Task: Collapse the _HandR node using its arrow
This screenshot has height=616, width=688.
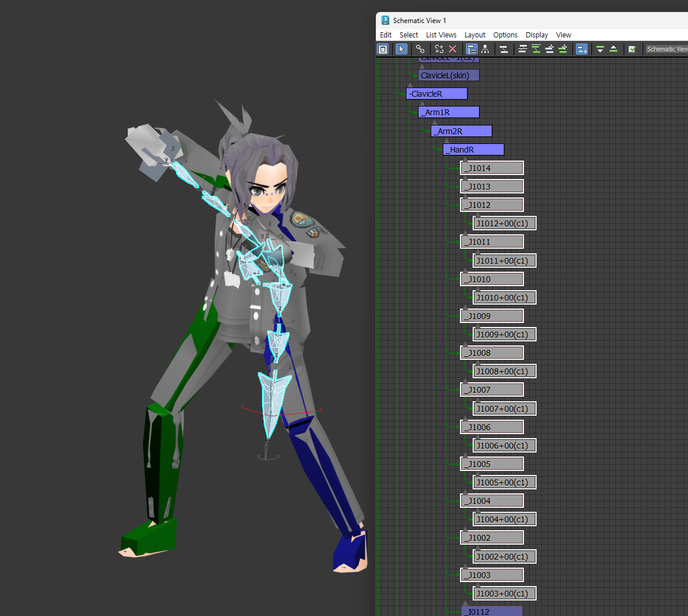Action: 447,140
